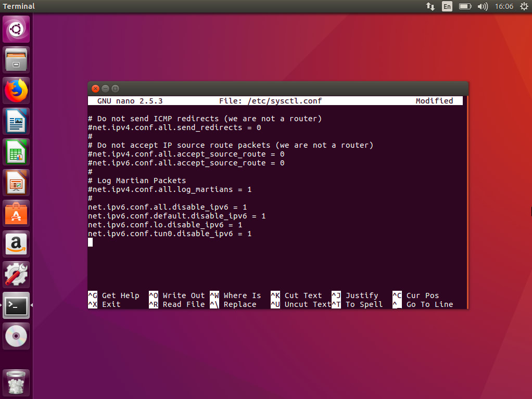Click the ^K Cut Text shortcut
This screenshot has height=399, width=532.
(296, 295)
